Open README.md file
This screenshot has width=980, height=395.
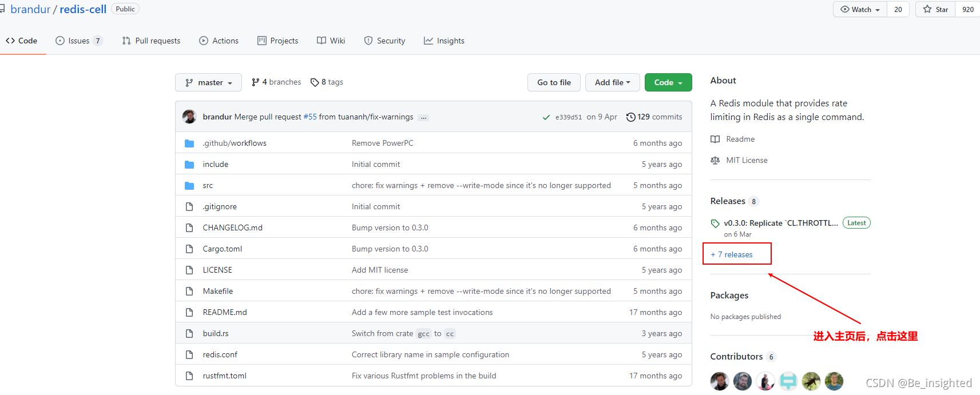point(225,312)
